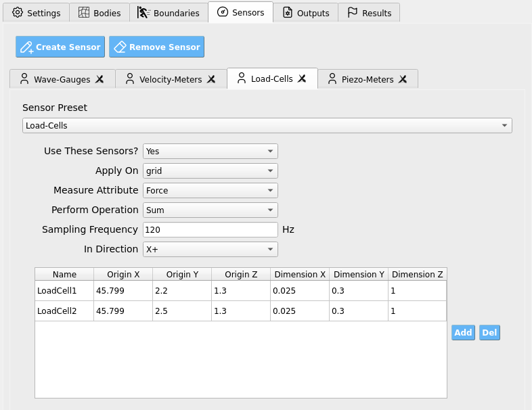This screenshot has width=532, height=410.
Task: Open the Perform Operation dropdown
Action: click(210, 210)
